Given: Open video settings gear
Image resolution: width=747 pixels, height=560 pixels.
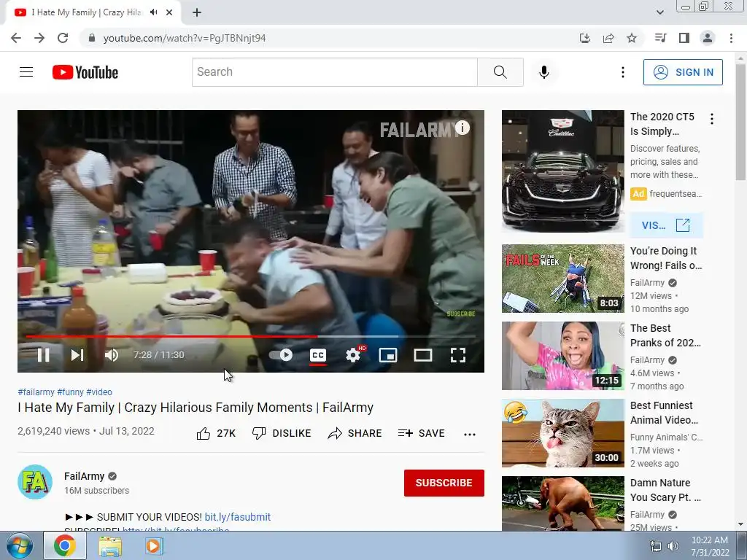Looking at the screenshot, I should (x=353, y=355).
